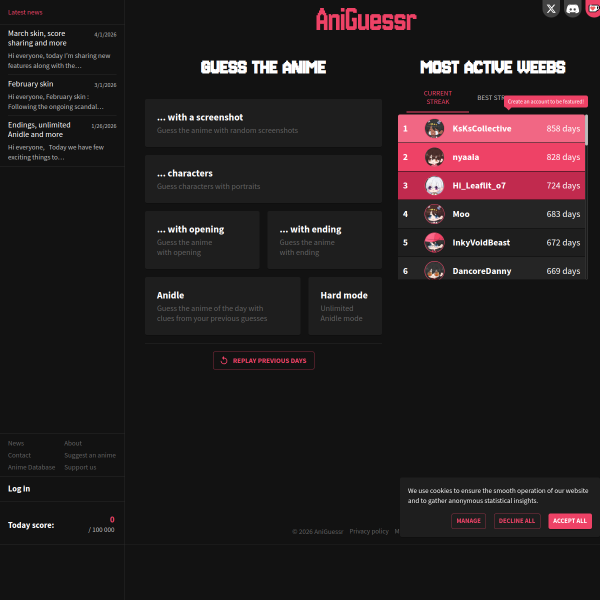600x600 pixels.
Task: Accept all cookies
Action: coord(569,521)
